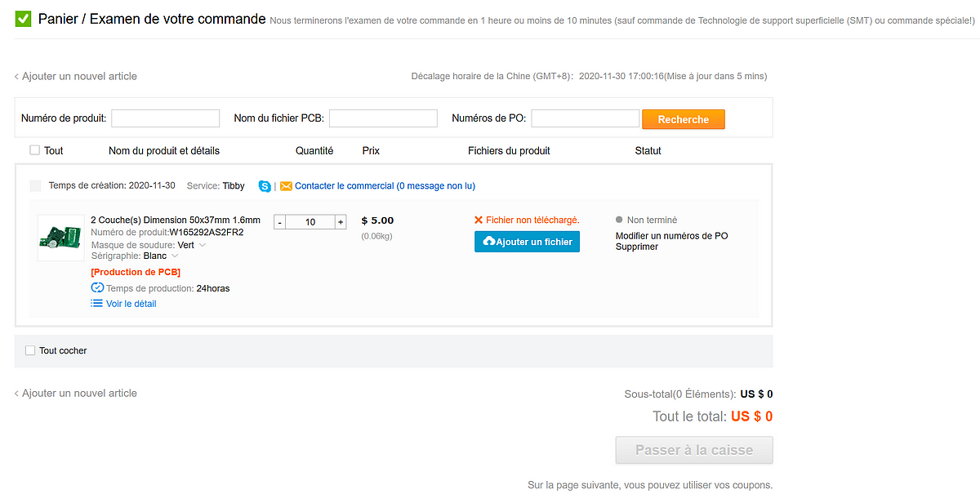Tick the 'Tout' select-all checkbox in the header
Screen dimensions: 980x503
coord(34,150)
